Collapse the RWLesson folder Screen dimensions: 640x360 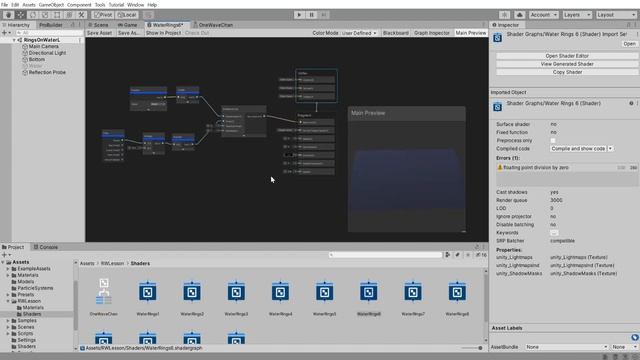tap(8, 301)
